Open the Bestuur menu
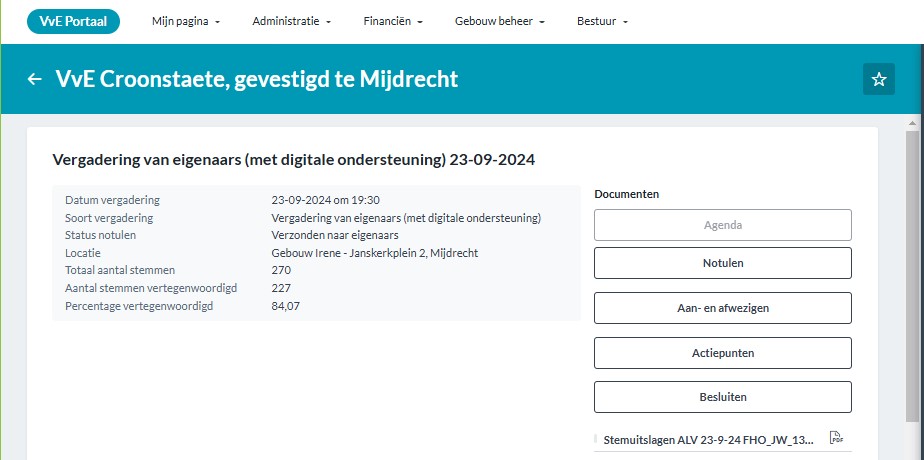 tap(602, 22)
